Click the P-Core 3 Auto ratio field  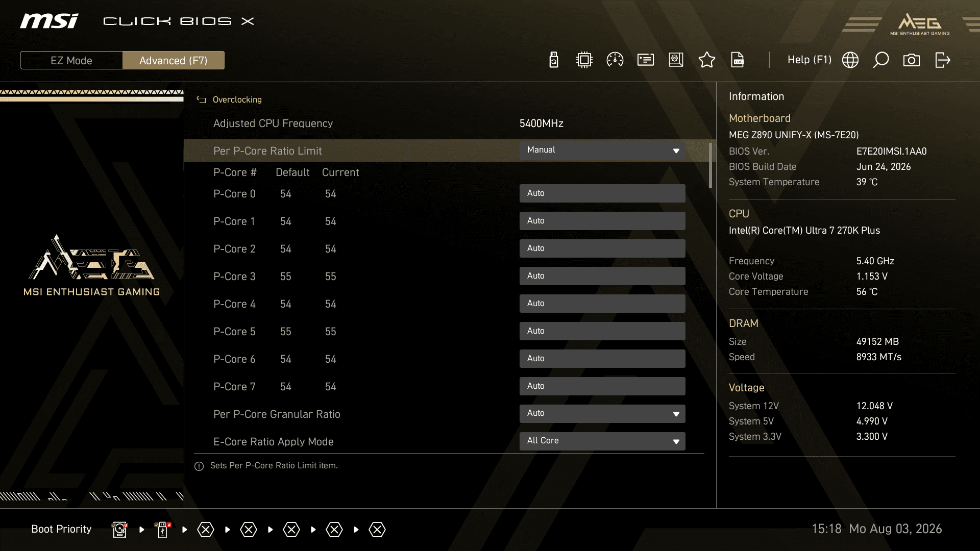(x=602, y=276)
